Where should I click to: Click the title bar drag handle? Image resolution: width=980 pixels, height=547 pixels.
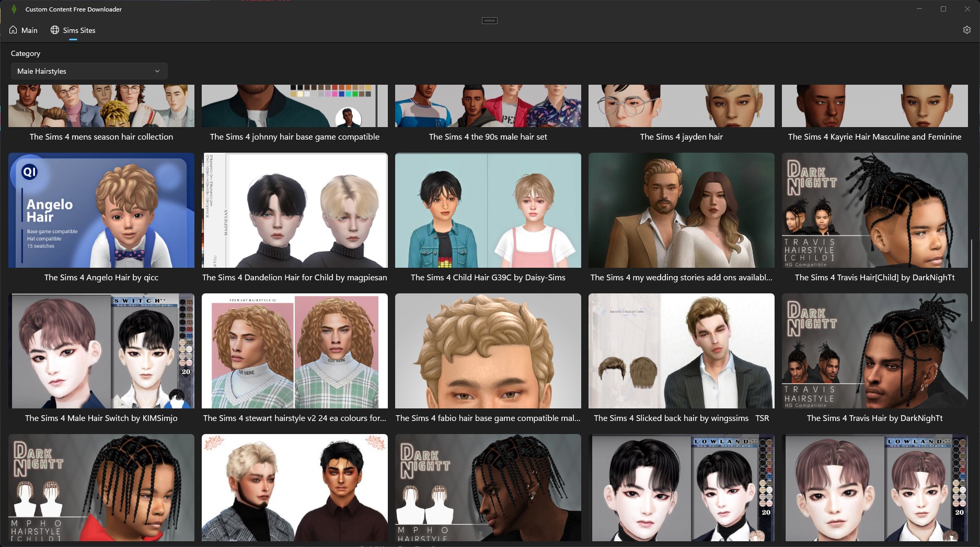click(x=490, y=20)
